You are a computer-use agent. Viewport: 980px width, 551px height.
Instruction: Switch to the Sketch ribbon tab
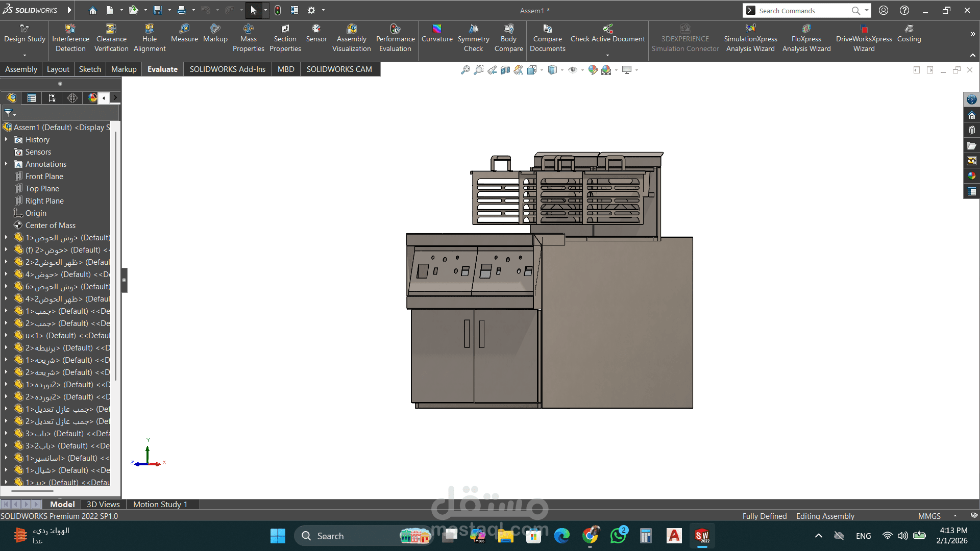coord(90,69)
